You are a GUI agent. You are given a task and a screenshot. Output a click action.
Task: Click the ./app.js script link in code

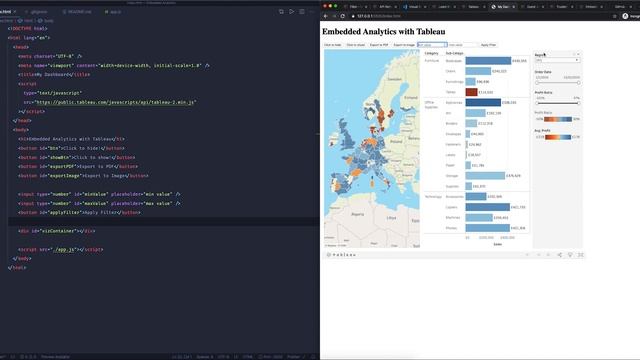tap(64, 249)
